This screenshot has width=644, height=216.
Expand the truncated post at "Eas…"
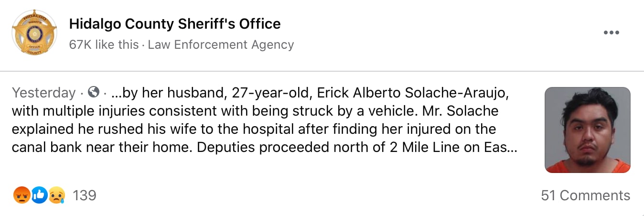coord(506,148)
